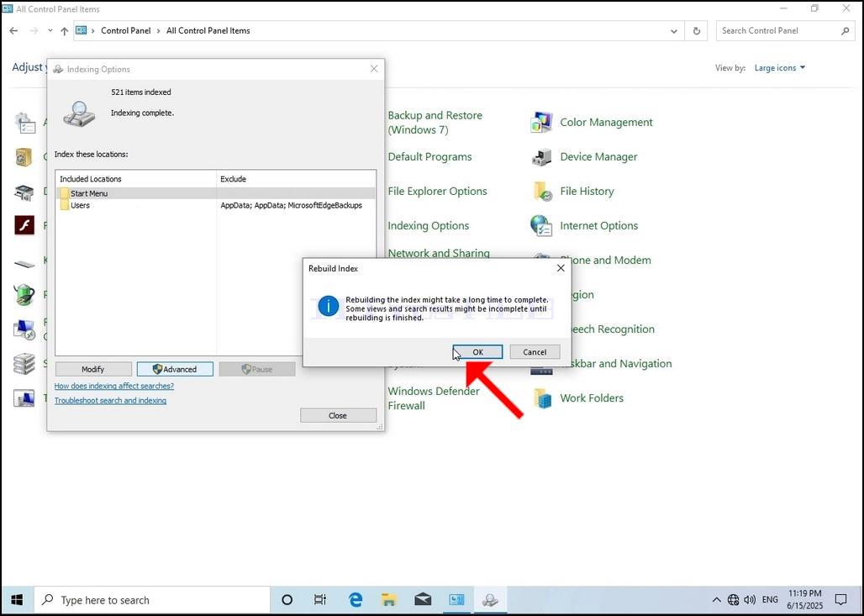The height and width of the screenshot is (616, 864).
Task: Open the Windows Start menu
Action: pos(17,600)
